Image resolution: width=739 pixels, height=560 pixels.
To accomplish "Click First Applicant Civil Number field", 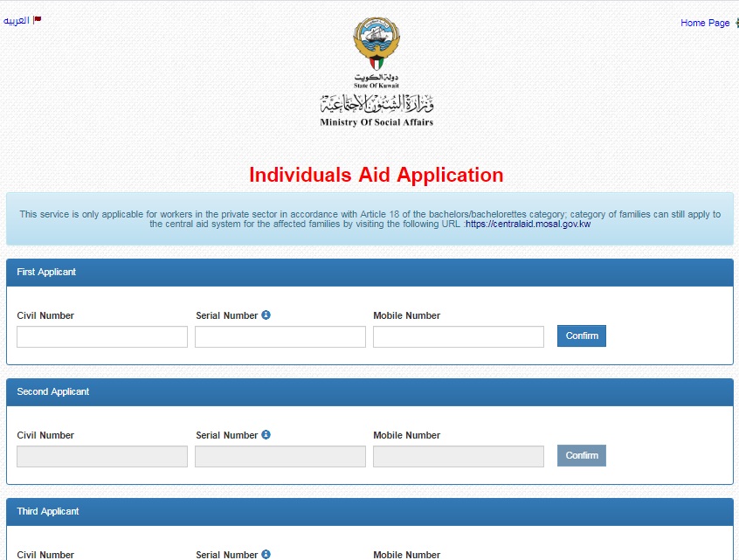I will 102,337.
